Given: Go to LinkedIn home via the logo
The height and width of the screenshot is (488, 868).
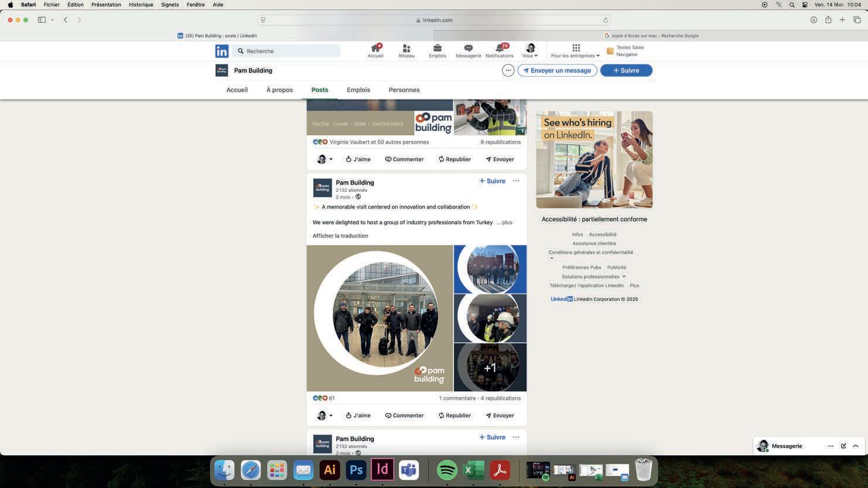Looking at the screenshot, I should coord(221,51).
